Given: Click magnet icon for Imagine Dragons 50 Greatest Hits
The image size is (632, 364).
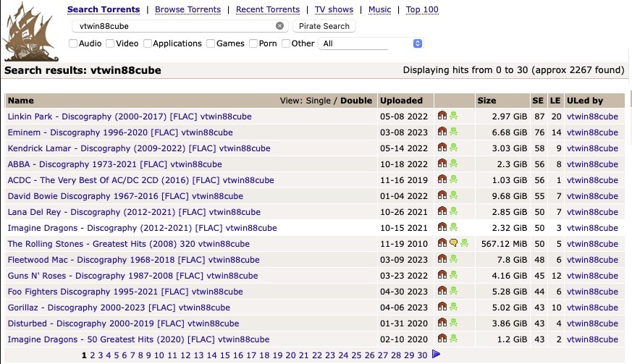Looking at the screenshot, I should pos(442,339).
